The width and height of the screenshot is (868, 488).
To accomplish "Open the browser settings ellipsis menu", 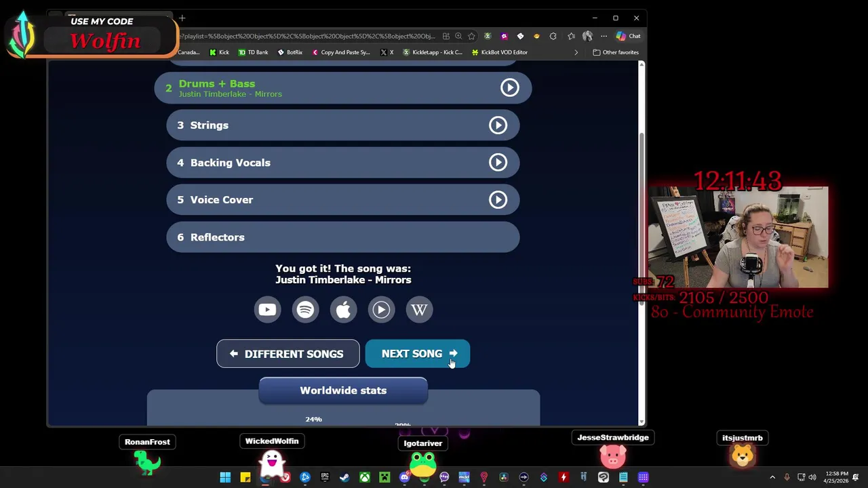I will point(604,36).
